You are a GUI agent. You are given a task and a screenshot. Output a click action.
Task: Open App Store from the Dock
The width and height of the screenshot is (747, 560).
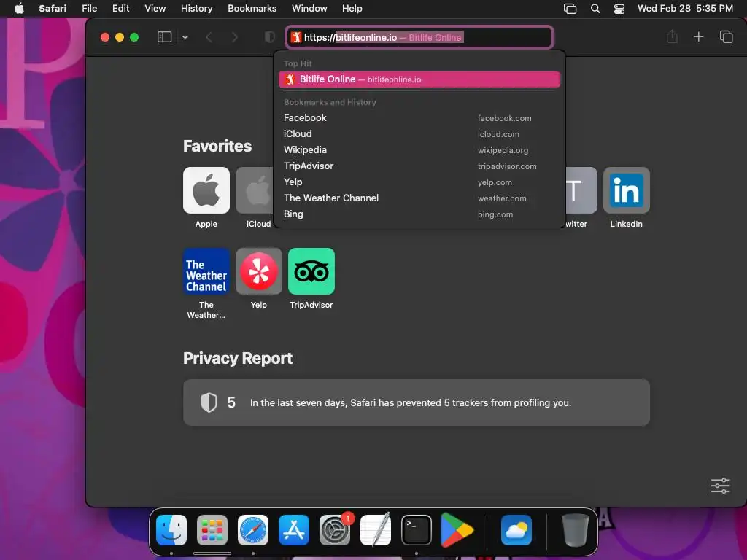pos(294,529)
